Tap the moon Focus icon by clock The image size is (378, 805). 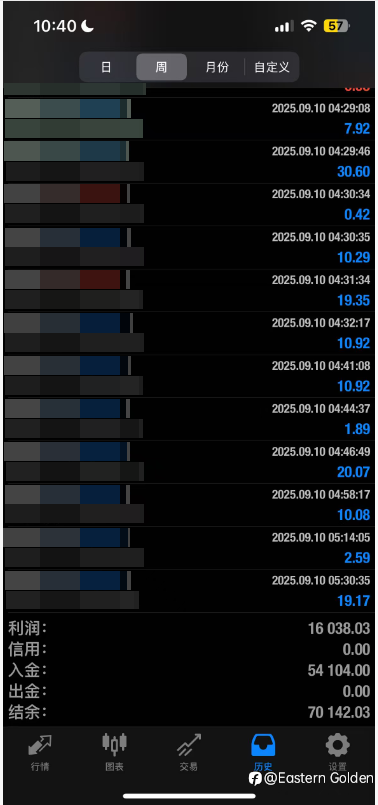[88, 26]
